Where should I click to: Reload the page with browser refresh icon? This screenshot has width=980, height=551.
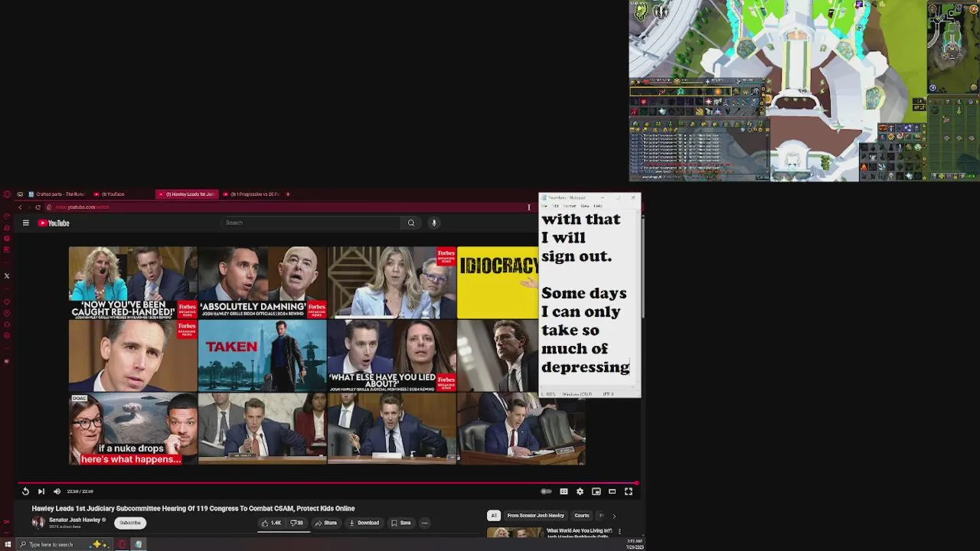pos(38,207)
